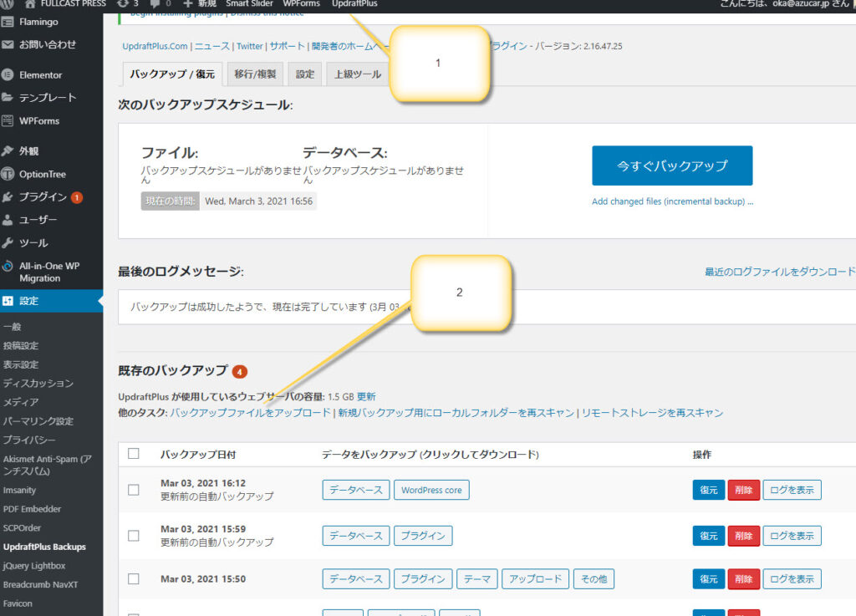
Task: Click the 外観 paintbrush icon
Action: click(x=8, y=151)
